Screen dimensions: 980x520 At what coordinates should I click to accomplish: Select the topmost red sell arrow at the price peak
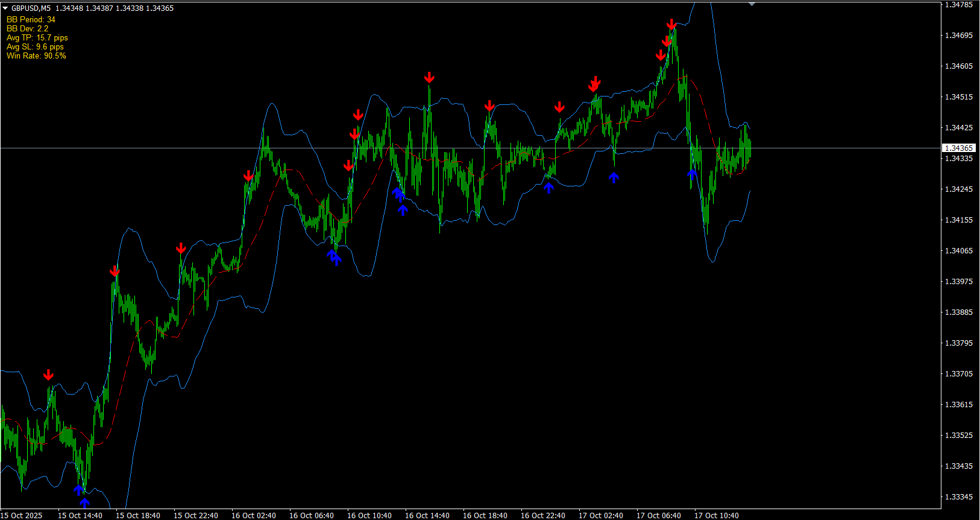pyautogui.click(x=671, y=25)
